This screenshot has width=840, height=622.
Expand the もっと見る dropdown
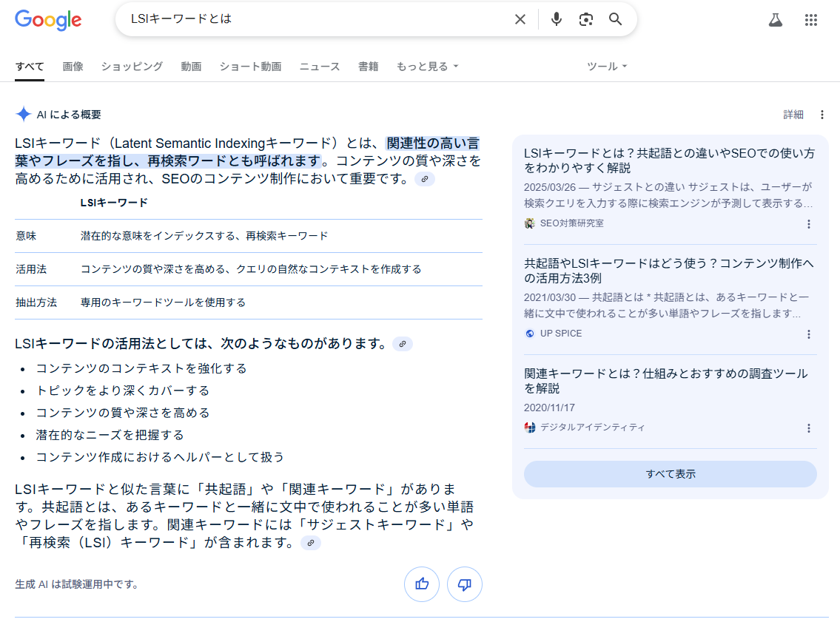(427, 67)
